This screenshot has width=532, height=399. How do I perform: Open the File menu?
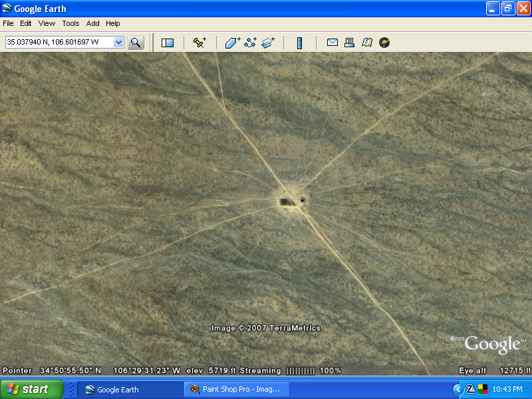coord(8,23)
